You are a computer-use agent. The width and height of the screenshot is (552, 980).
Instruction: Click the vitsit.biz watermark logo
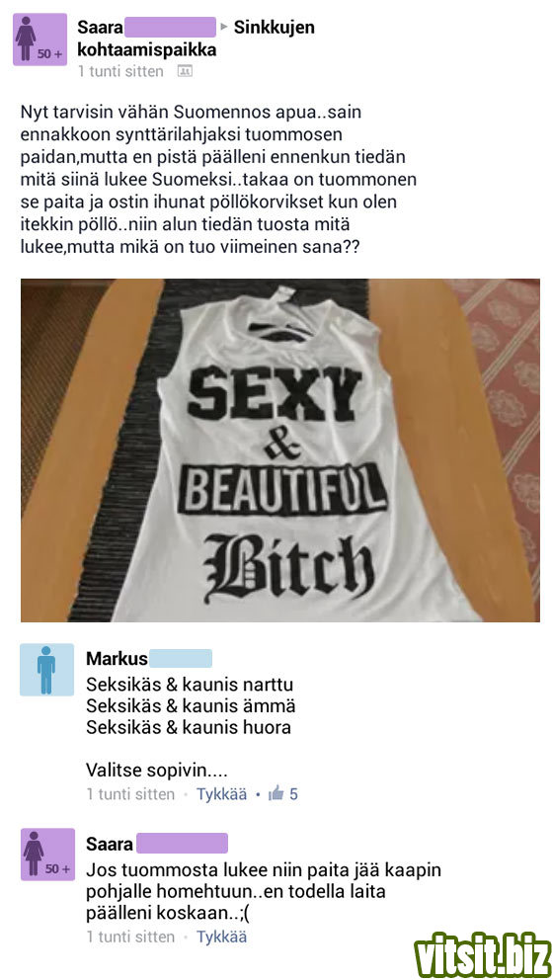coord(483,954)
